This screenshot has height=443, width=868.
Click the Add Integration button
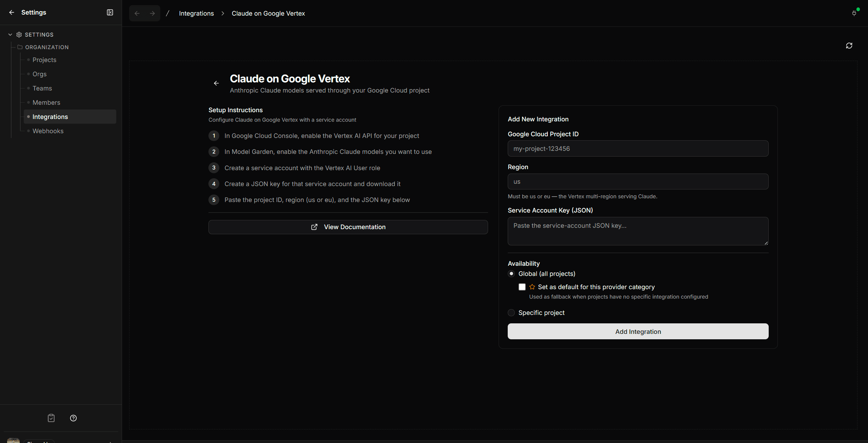(638, 331)
